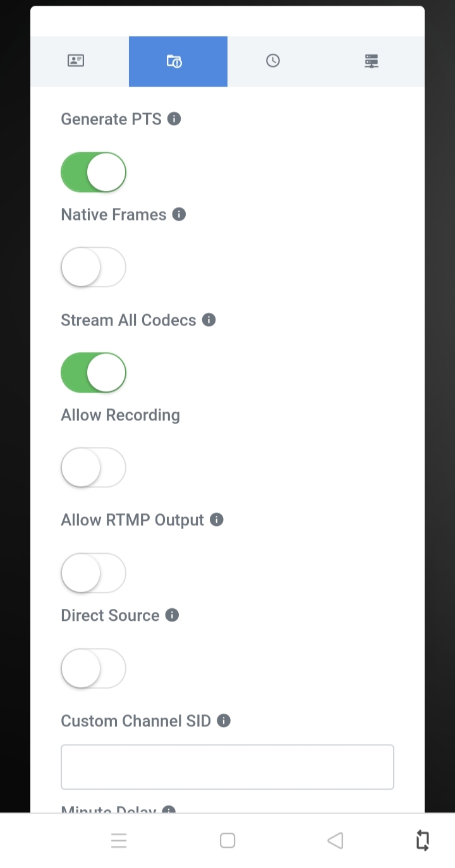This screenshot has height=868, width=455.
Task: View info for Stream All Codecs
Action: 209,320
